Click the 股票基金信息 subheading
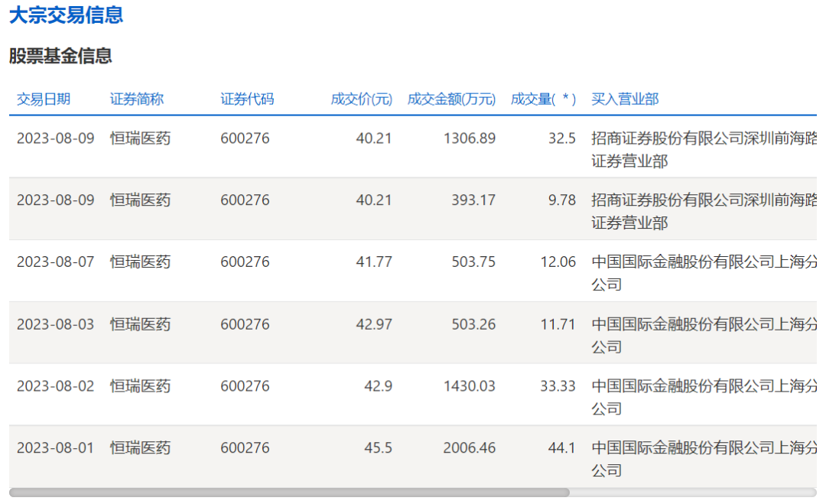 click(x=60, y=56)
